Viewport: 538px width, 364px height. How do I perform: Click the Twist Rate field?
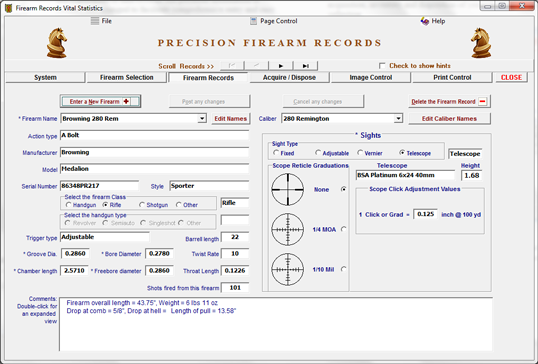235,254
